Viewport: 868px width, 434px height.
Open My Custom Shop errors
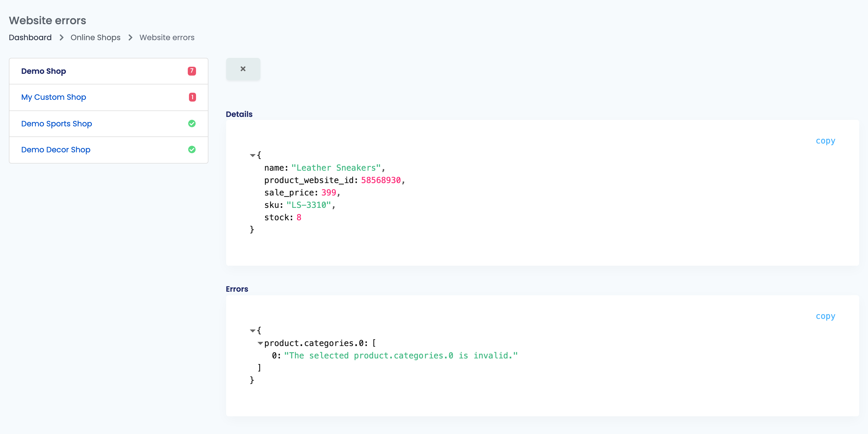(x=109, y=97)
